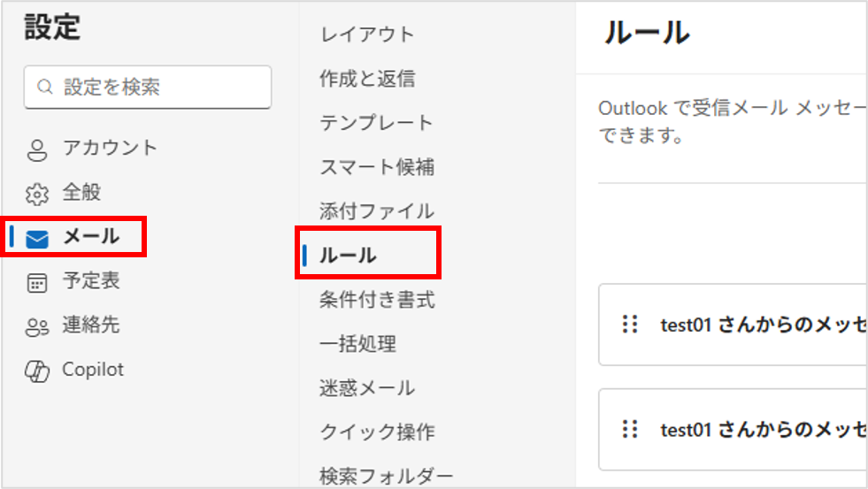Select 一括処理 in the submenu
This screenshot has width=868, height=489.
point(357,344)
